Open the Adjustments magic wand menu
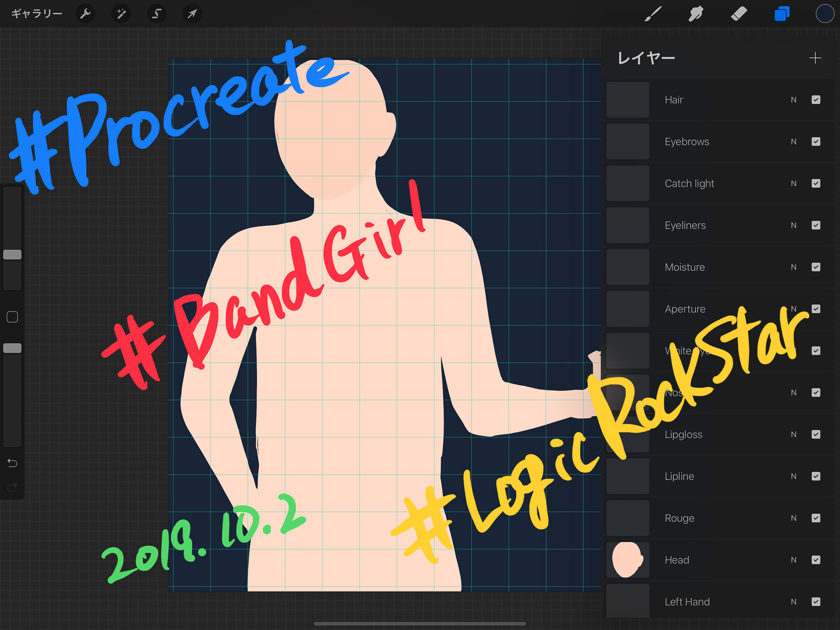This screenshot has height=630, width=840. pos(121,14)
